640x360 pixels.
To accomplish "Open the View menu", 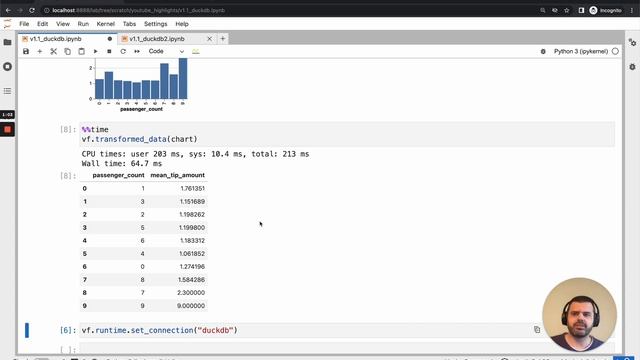I will (x=63, y=24).
